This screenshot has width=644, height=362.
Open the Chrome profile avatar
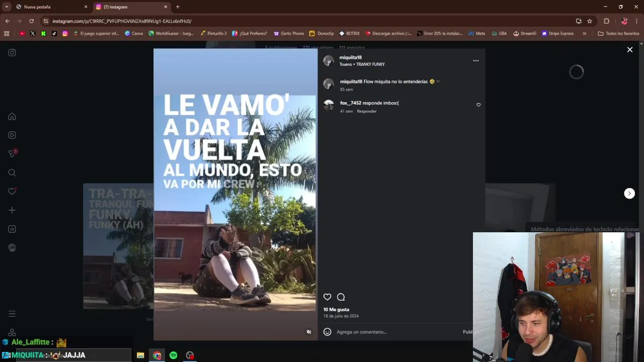pyautogui.click(x=624, y=21)
